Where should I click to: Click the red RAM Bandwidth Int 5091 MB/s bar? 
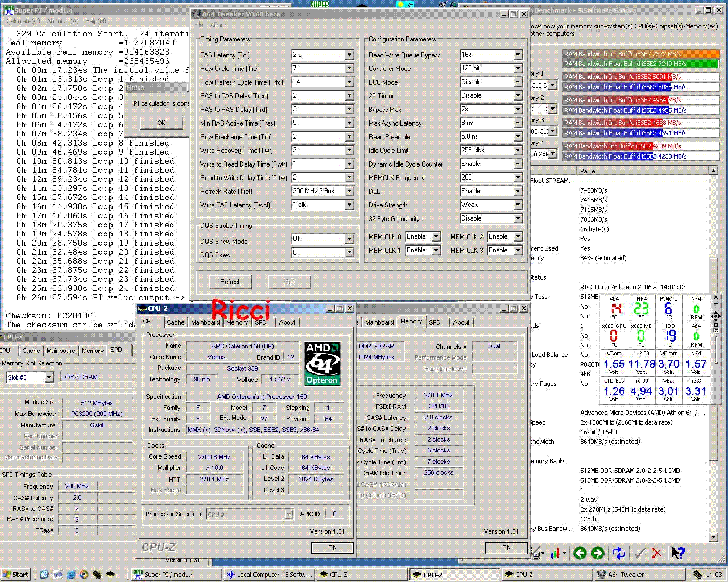click(x=641, y=77)
